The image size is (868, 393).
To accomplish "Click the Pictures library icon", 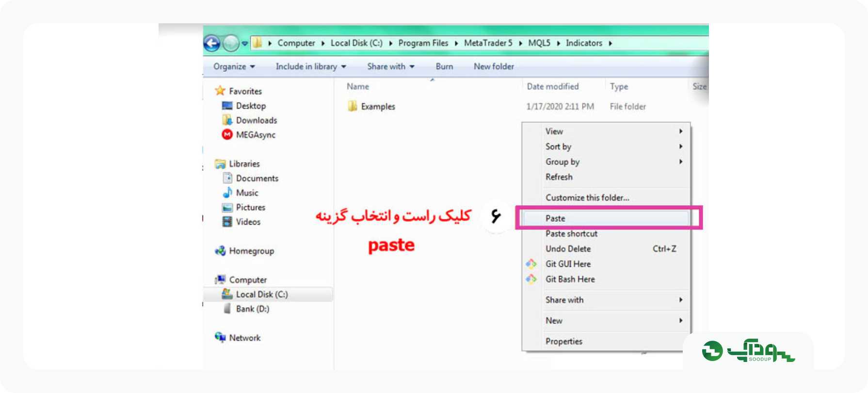I will point(227,208).
